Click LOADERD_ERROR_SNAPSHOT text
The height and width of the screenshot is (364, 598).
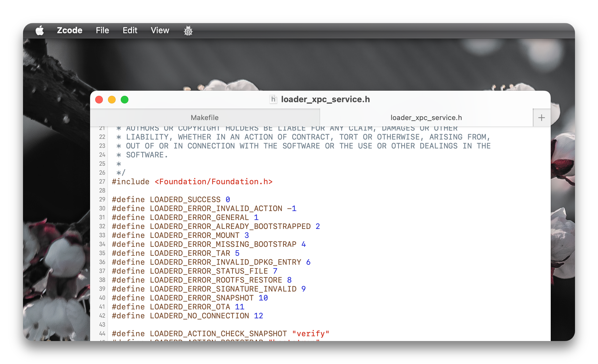202,298
